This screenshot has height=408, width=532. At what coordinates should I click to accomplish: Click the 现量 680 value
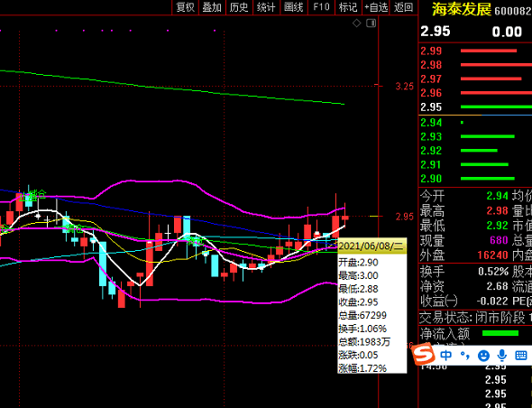point(499,240)
